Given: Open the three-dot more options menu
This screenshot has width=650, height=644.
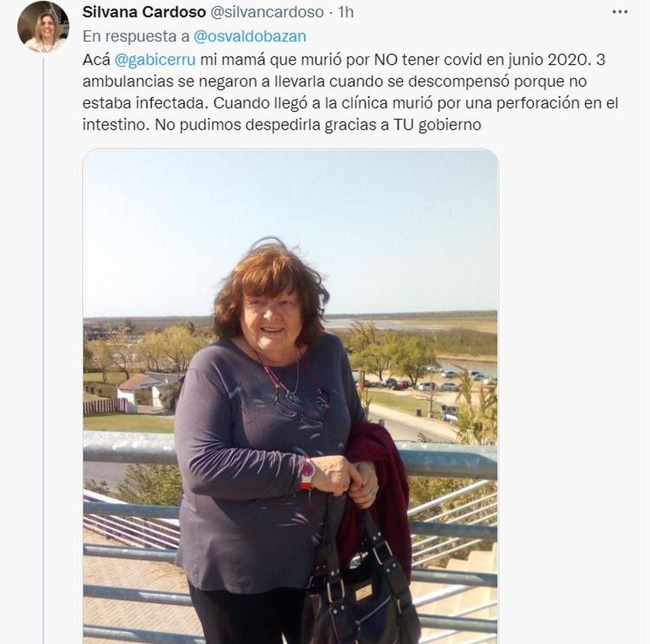Looking at the screenshot, I should [x=619, y=12].
